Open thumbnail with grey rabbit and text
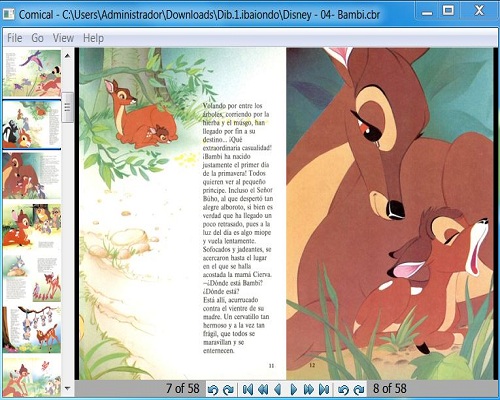 click(x=32, y=278)
